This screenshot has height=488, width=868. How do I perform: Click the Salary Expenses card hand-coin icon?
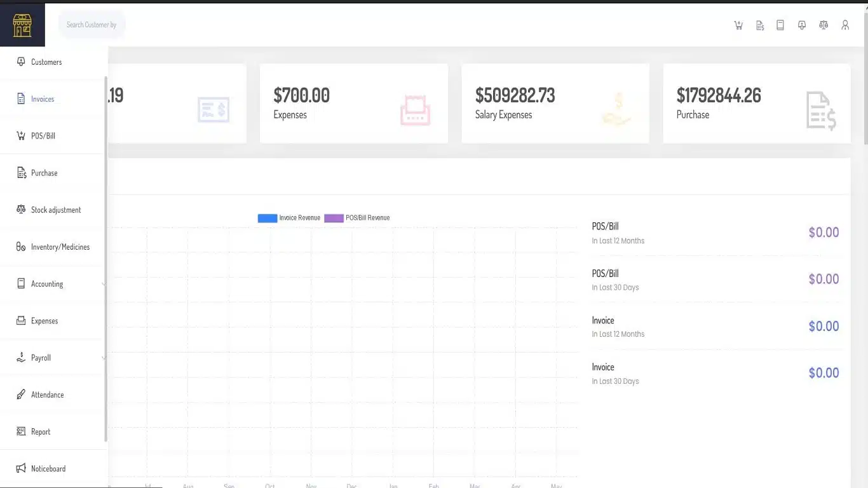(x=617, y=110)
